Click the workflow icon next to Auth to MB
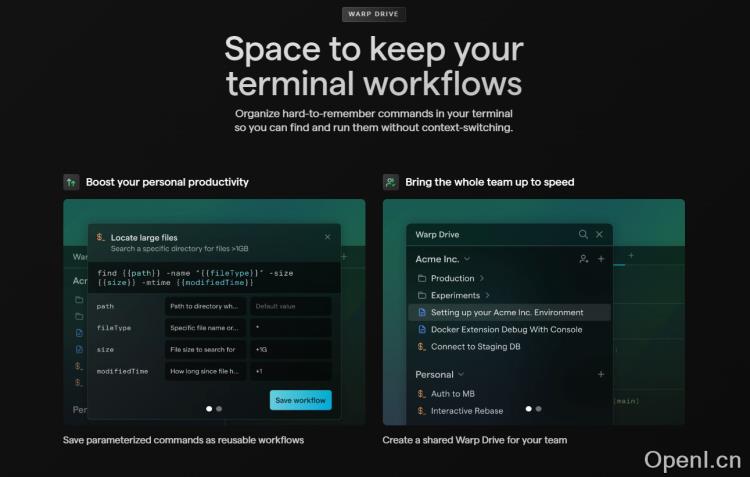The image size is (750, 477). click(422, 394)
